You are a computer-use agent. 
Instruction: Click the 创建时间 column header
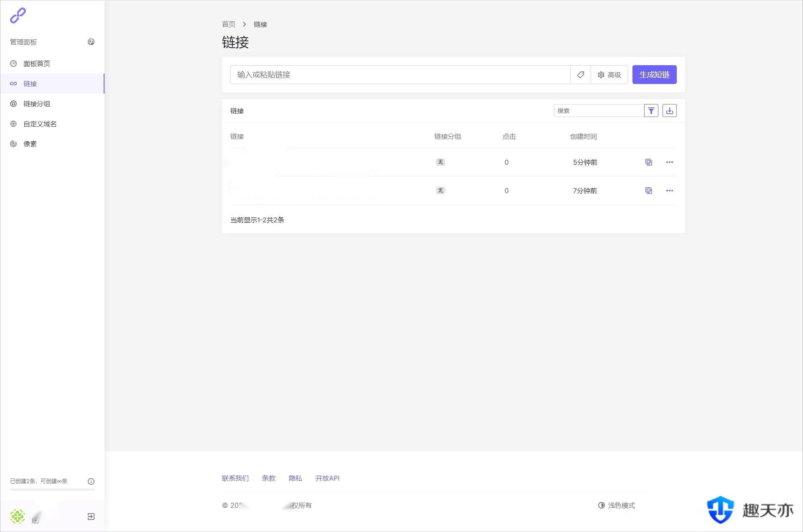(x=583, y=137)
